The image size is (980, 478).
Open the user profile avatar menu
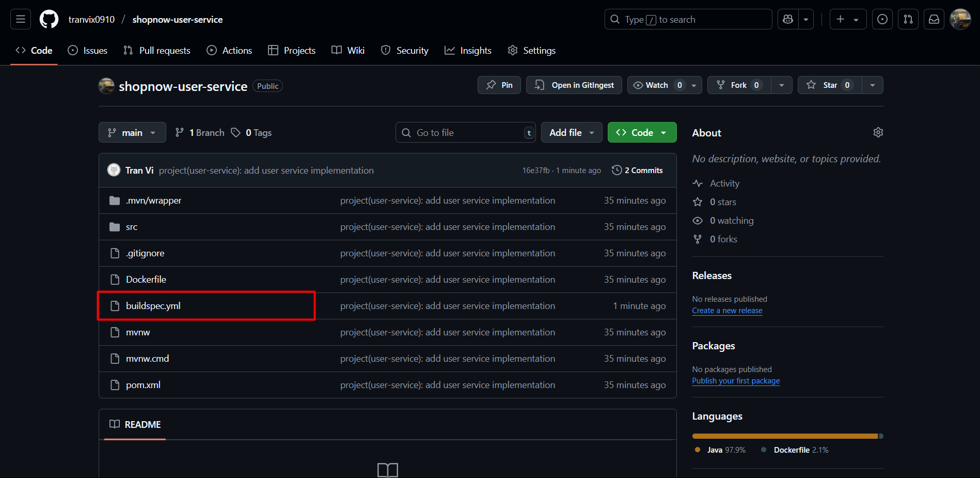(960, 19)
